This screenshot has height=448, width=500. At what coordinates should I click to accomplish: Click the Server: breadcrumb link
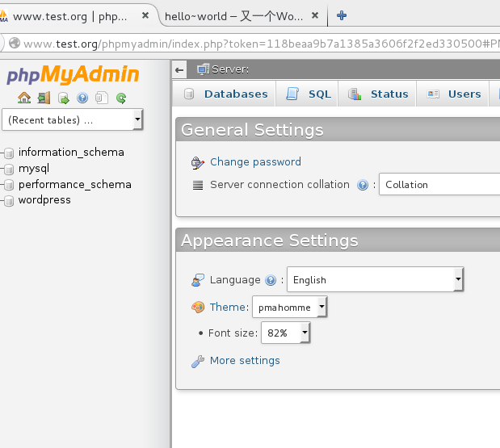(x=230, y=69)
